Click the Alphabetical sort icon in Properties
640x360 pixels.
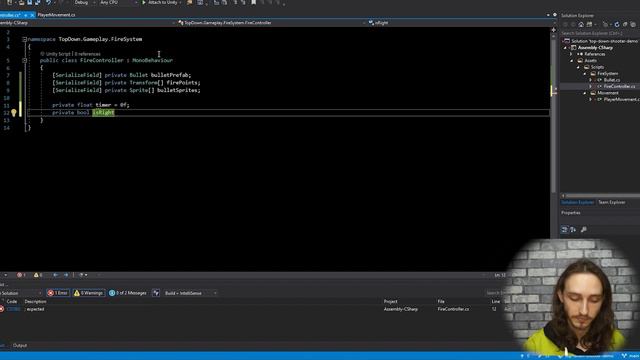573,230
